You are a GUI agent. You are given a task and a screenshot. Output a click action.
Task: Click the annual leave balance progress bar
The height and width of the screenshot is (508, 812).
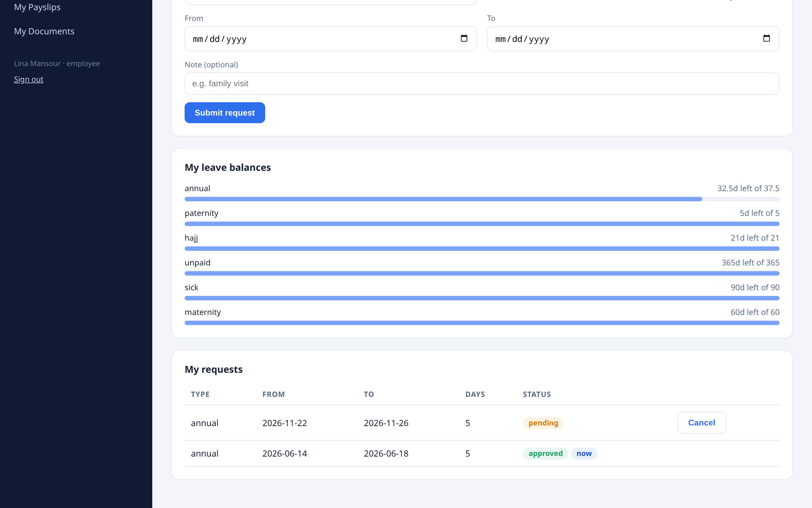click(x=482, y=199)
